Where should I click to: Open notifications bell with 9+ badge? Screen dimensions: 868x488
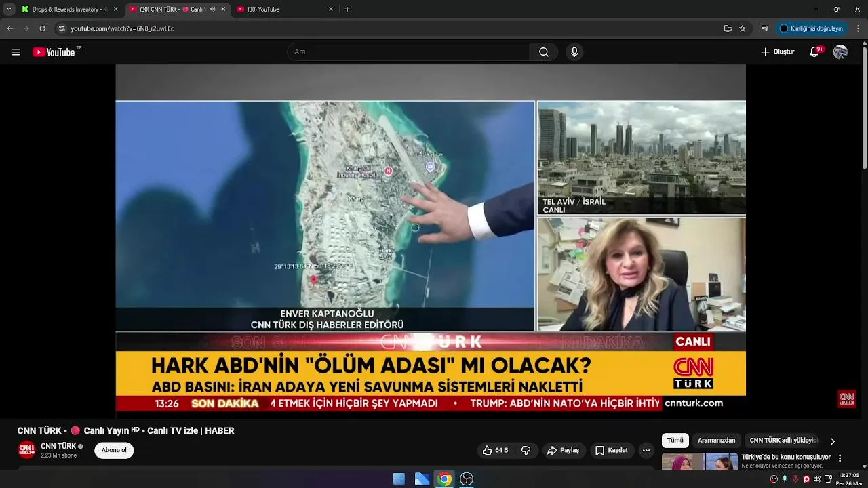coord(815,52)
